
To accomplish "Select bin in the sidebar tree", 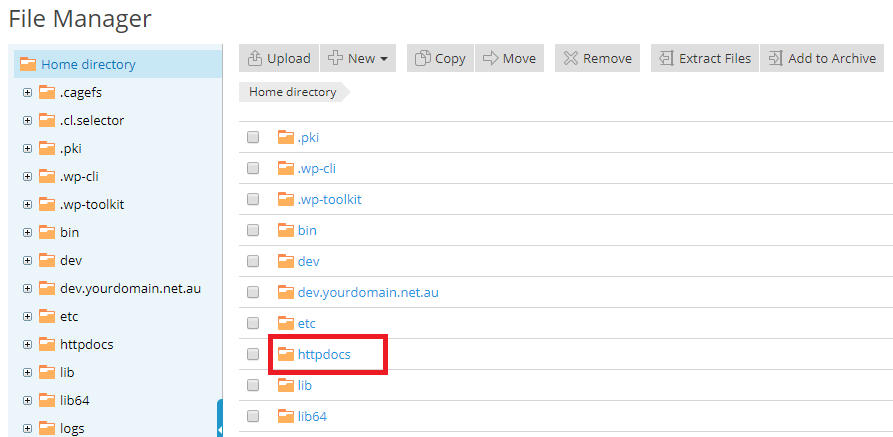I will pyautogui.click(x=69, y=232).
